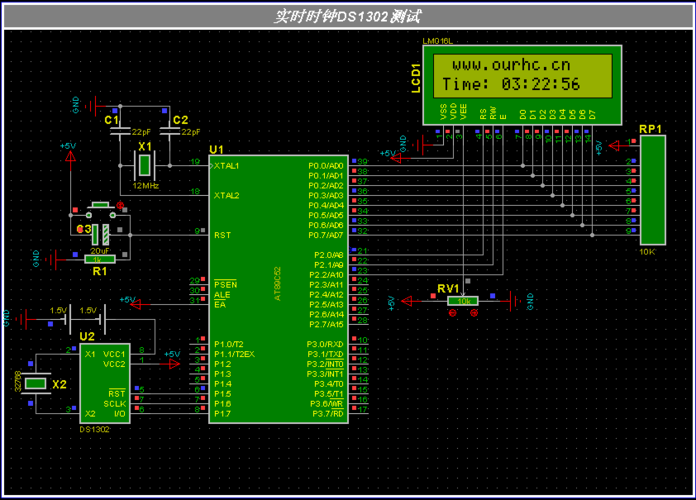Click the XTAL1 pin label on U1
696x500 pixels.
(226, 166)
